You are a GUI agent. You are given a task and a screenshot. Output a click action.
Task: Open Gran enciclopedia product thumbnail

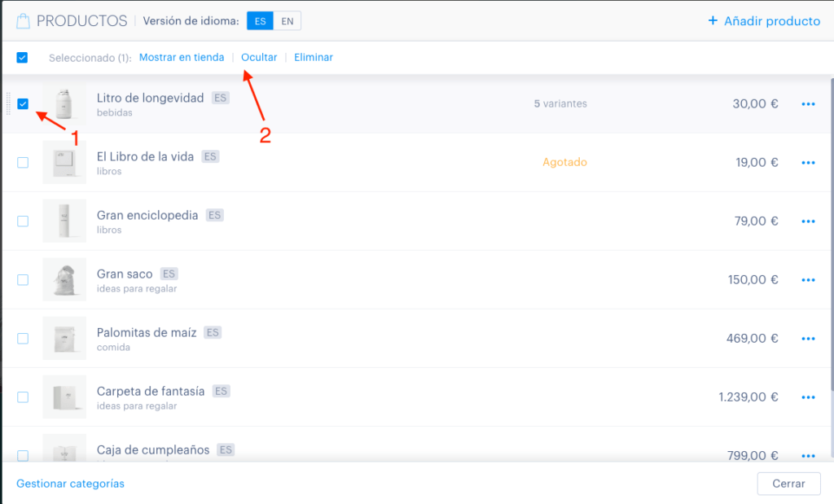(x=64, y=221)
